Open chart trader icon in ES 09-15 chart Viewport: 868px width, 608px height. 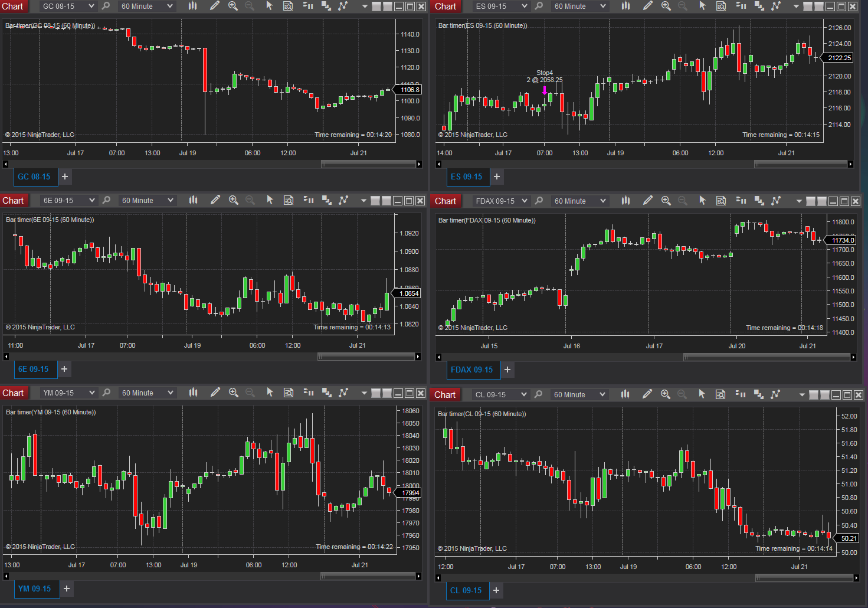(741, 6)
